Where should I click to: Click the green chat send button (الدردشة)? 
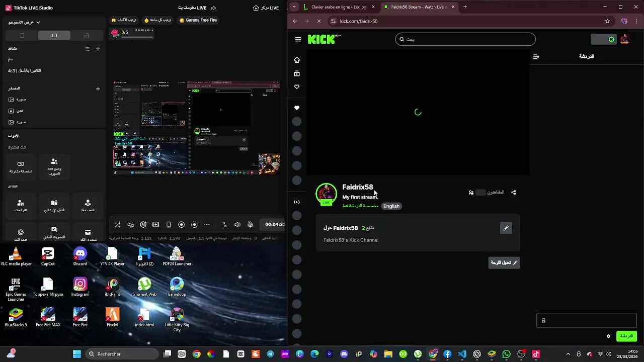[626, 336]
